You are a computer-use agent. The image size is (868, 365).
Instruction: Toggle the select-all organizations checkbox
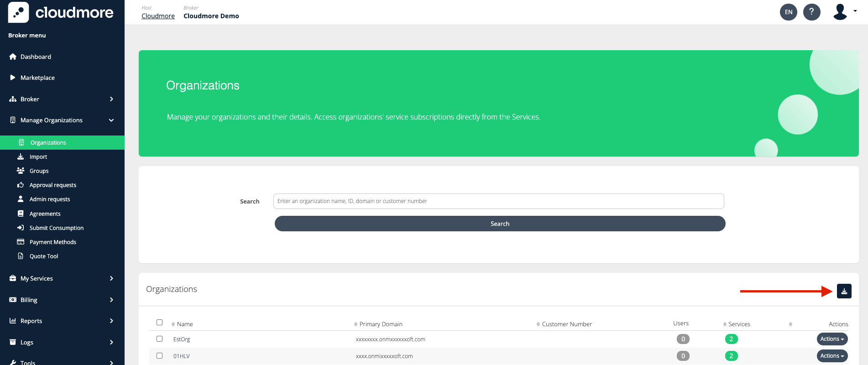(159, 322)
